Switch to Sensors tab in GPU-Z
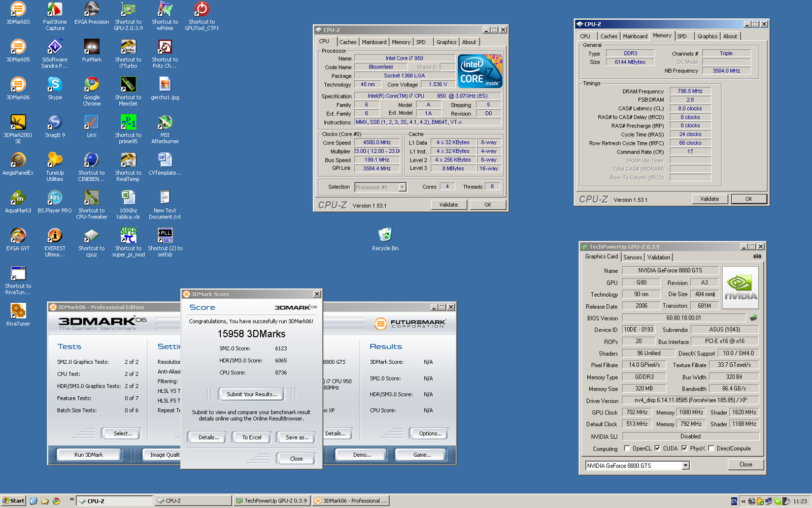This screenshot has width=812, height=508. [632, 258]
